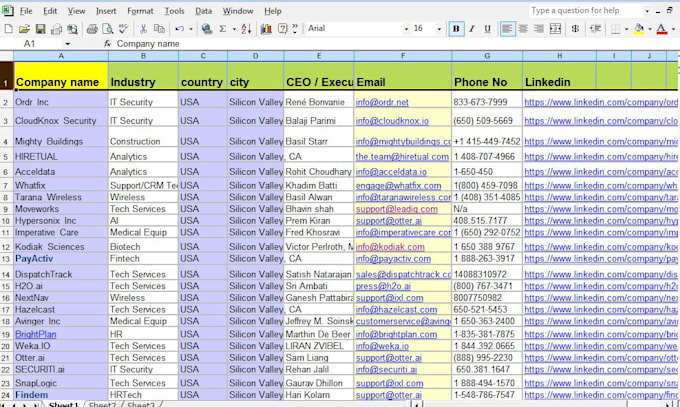Apply font color with the red A
Viewport: 680px width, 407px height.
coord(661,29)
